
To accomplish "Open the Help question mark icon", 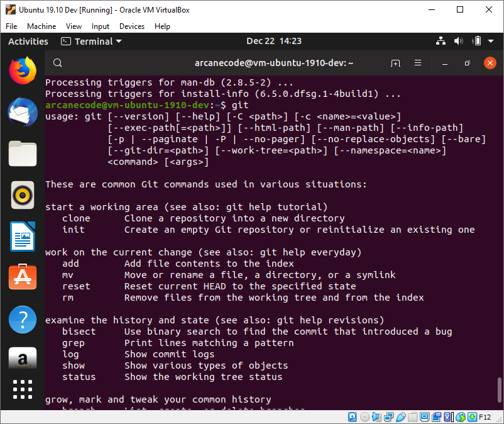I will [x=23, y=320].
